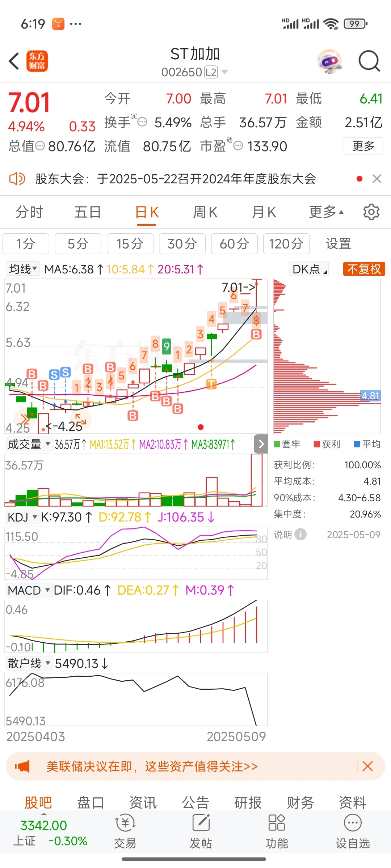
Task: Close the 美联储 promo banner
Action: point(367,766)
